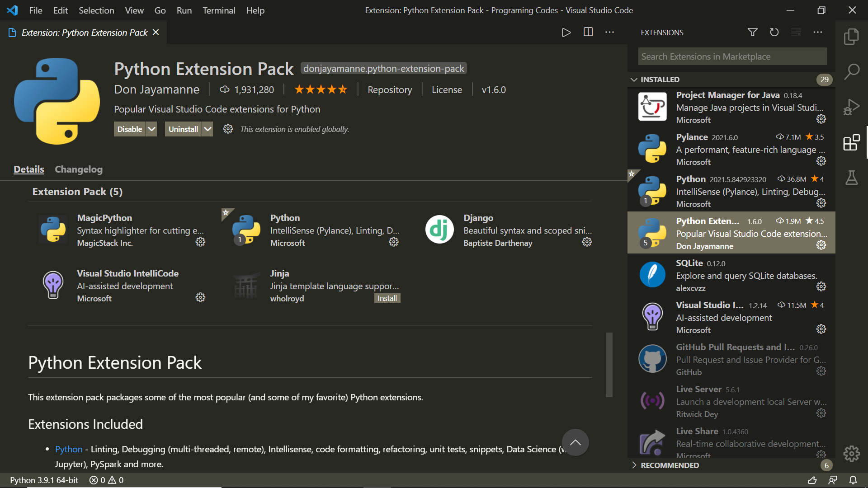Click the filter icon in Extensions panel
The width and height of the screenshot is (868, 488).
tap(752, 32)
